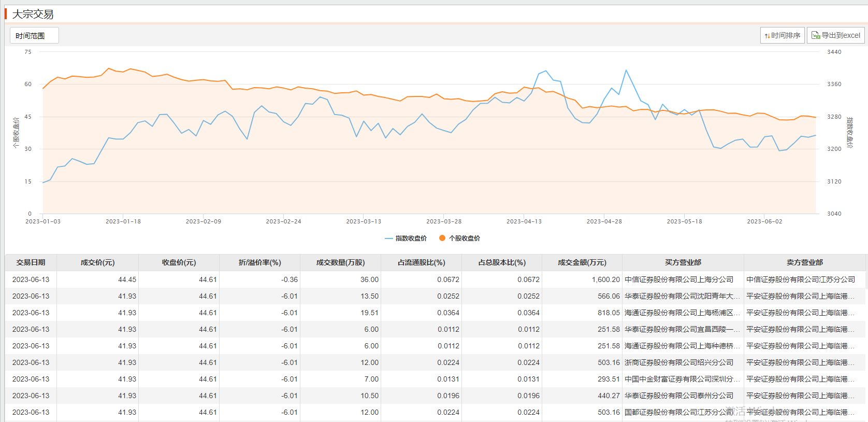This screenshot has width=868, height=422.
Task: Select seller 中信证券股份有限公司江苏分公司 cell
Action: click(800, 279)
